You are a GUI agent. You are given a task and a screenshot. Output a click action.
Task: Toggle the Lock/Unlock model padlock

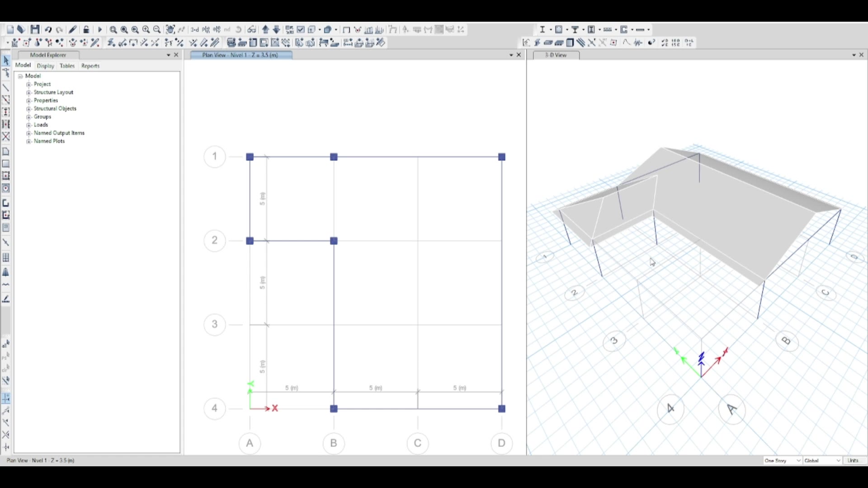click(x=86, y=30)
